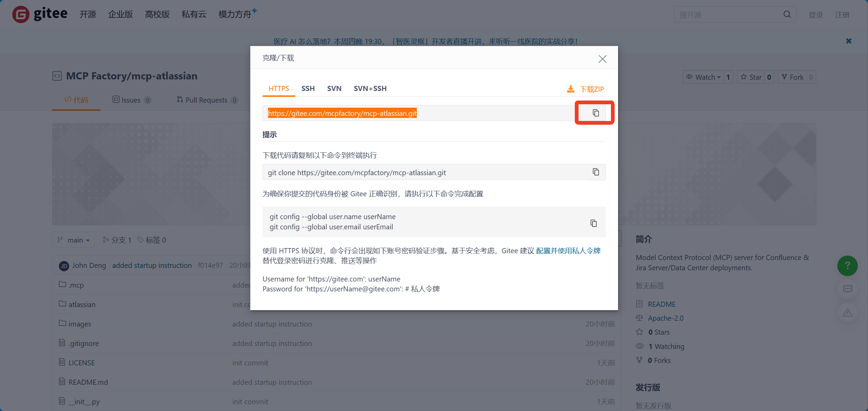The width and height of the screenshot is (868, 411).
Task: Close the clone/download dialog
Action: (602, 59)
